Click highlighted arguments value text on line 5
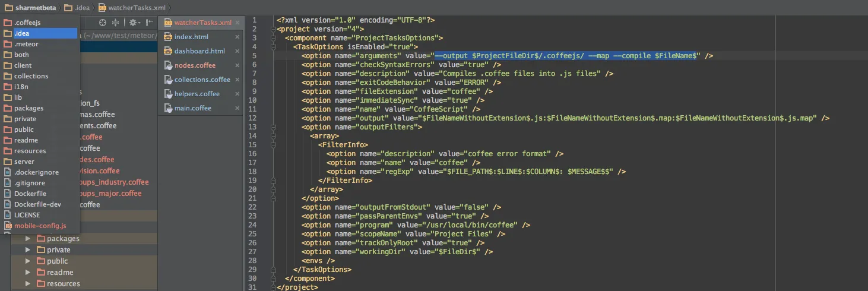The image size is (868, 291). (566, 56)
